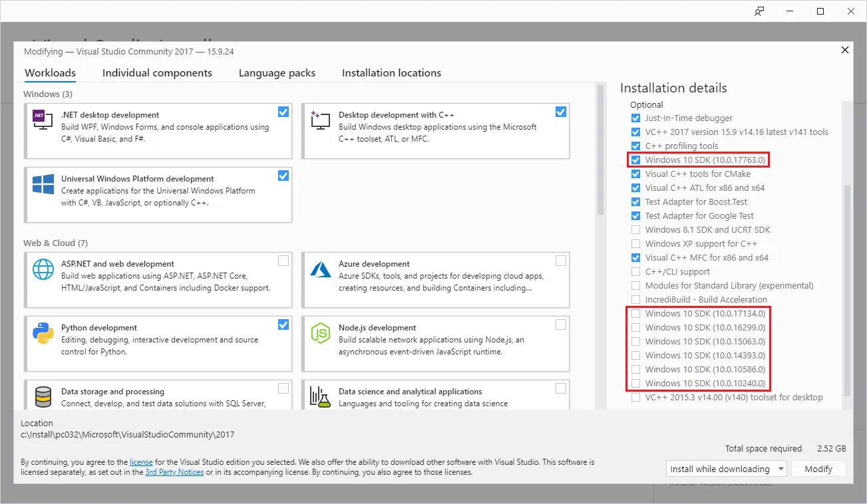Check Windows 10 SDK (10.0.16299.0)
The width and height of the screenshot is (867, 504).
(635, 328)
